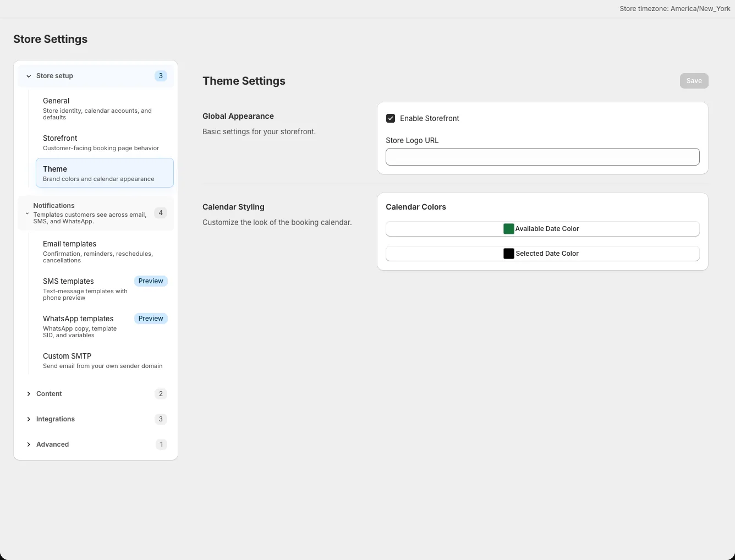
Task: Open the Storefront settings page
Action: [105, 143]
